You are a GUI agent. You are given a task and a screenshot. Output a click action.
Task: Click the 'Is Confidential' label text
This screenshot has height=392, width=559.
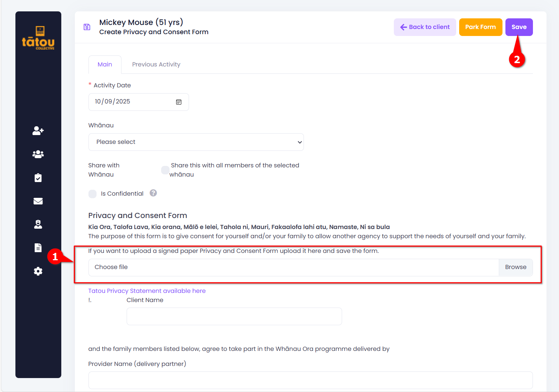click(x=122, y=194)
